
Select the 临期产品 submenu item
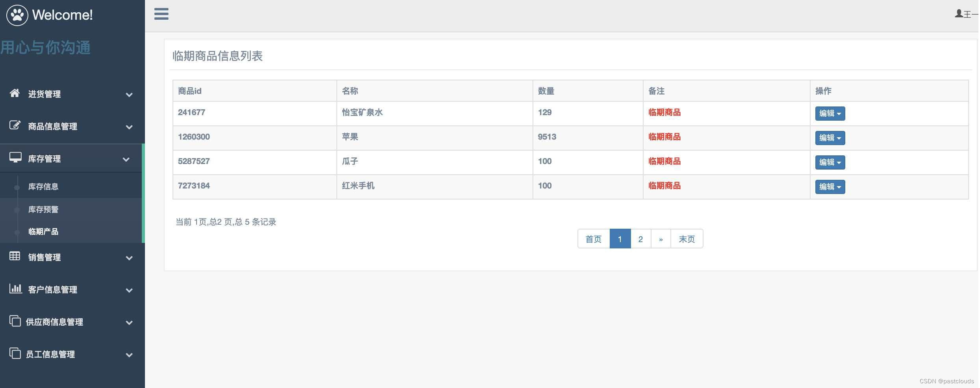[x=43, y=231]
